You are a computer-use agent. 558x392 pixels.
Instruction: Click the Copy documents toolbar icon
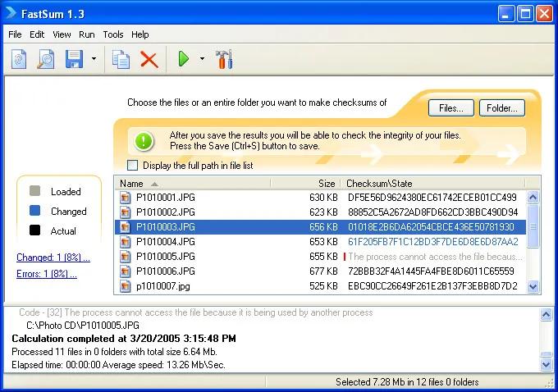point(121,59)
